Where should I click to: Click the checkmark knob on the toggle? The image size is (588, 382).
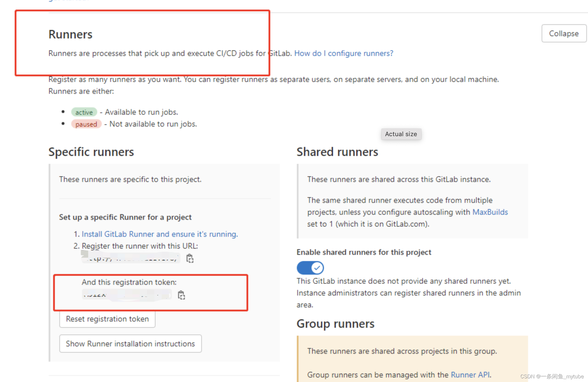317,268
